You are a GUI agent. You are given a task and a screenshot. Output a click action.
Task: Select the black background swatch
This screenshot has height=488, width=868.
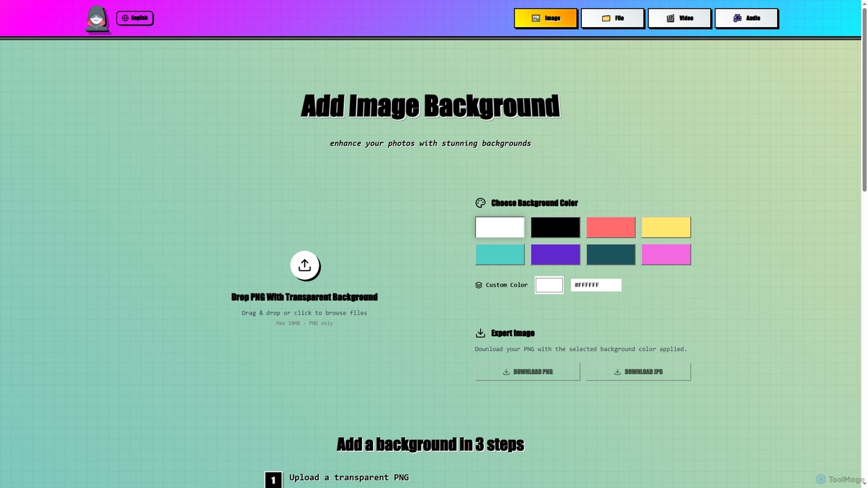click(555, 227)
